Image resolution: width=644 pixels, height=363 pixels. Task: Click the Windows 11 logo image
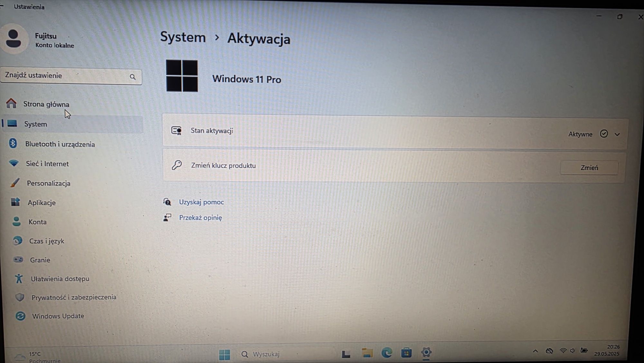(182, 76)
